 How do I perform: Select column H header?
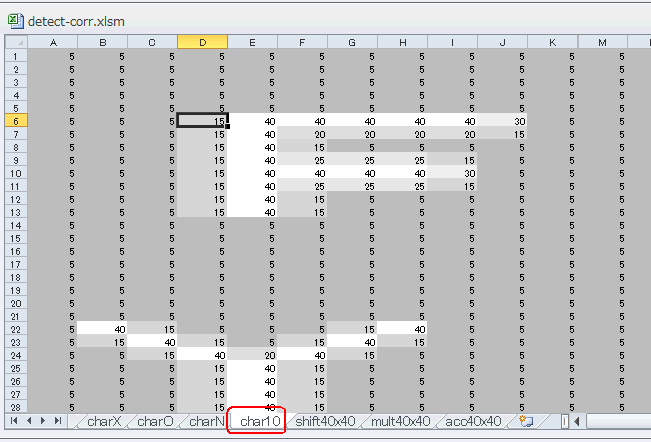[x=402, y=42]
